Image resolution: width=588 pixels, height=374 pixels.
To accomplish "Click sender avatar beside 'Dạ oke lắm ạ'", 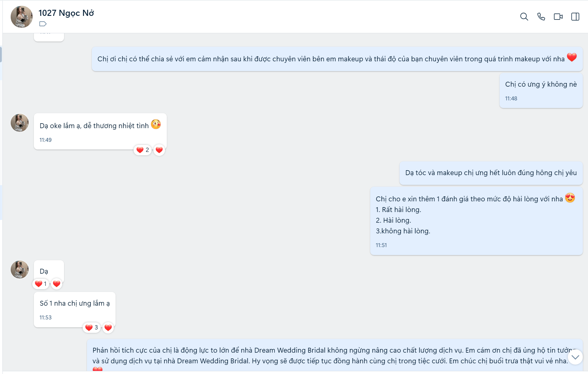I will 20,123.
